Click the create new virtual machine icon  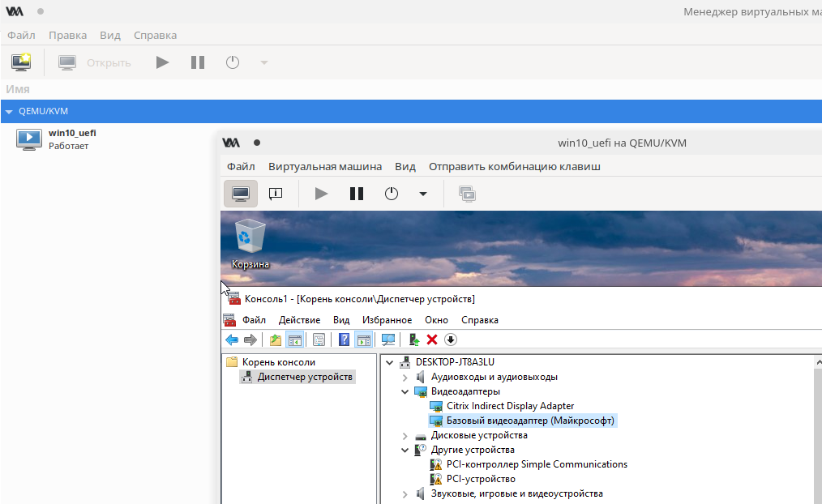pyautogui.click(x=20, y=62)
